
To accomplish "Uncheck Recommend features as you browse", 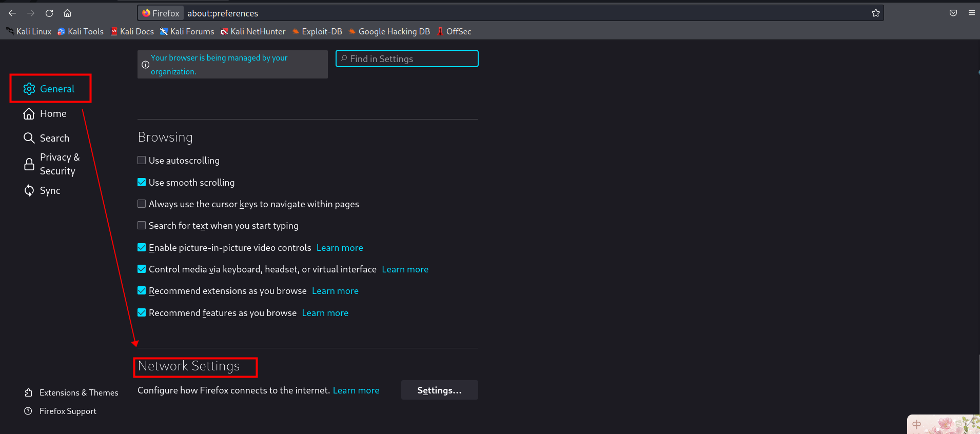I will coord(142,312).
